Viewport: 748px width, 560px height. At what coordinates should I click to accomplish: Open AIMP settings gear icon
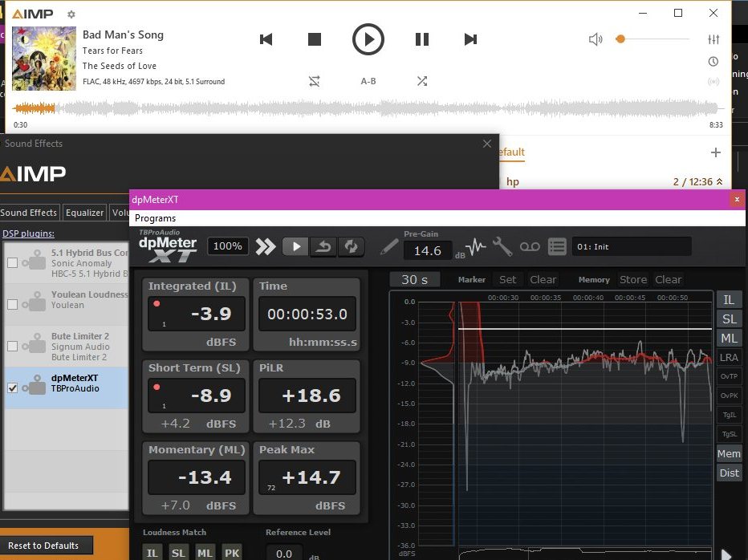tap(71, 14)
